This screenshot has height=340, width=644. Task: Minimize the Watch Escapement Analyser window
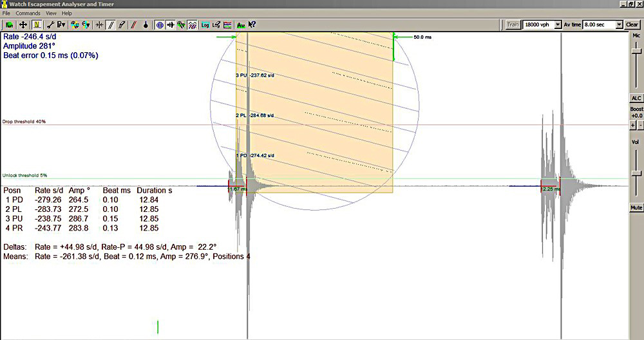click(x=624, y=4)
